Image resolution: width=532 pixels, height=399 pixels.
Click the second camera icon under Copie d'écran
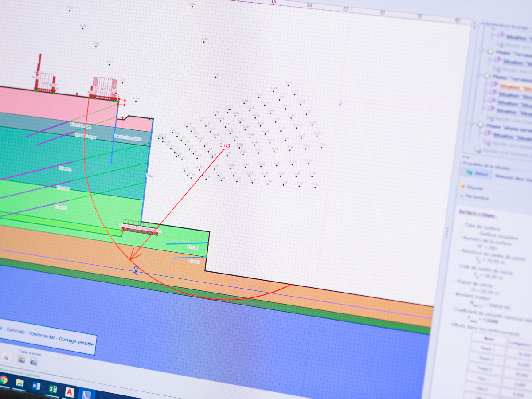point(33,361)
